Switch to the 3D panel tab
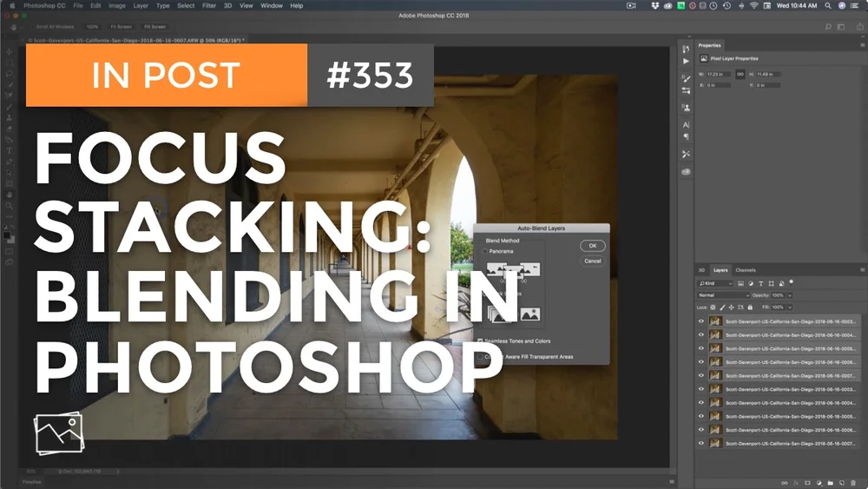 tap(701, 270)
